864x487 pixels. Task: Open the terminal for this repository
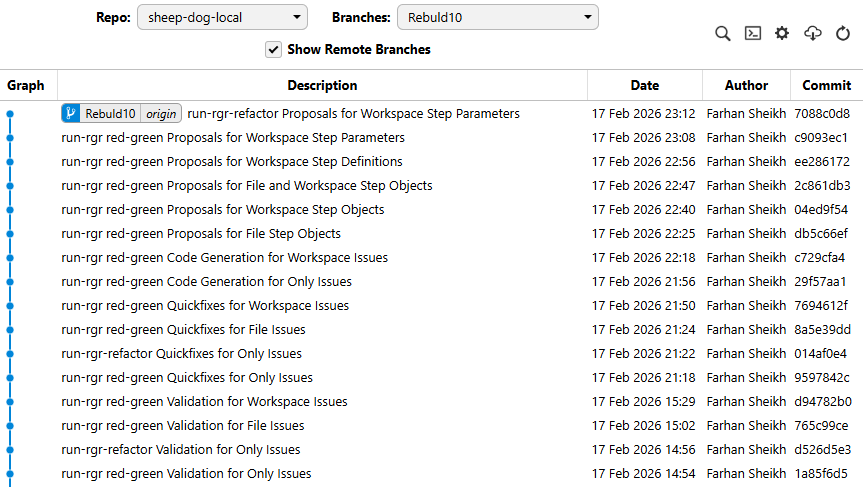(753, 33)
